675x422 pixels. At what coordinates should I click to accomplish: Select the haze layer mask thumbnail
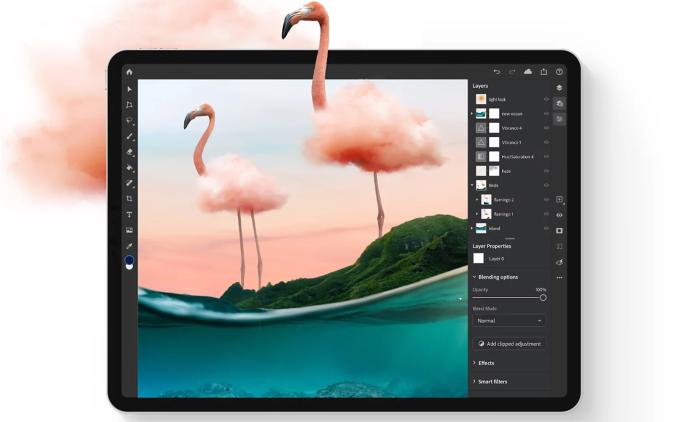pyautogui.click(x=494, y=171)
